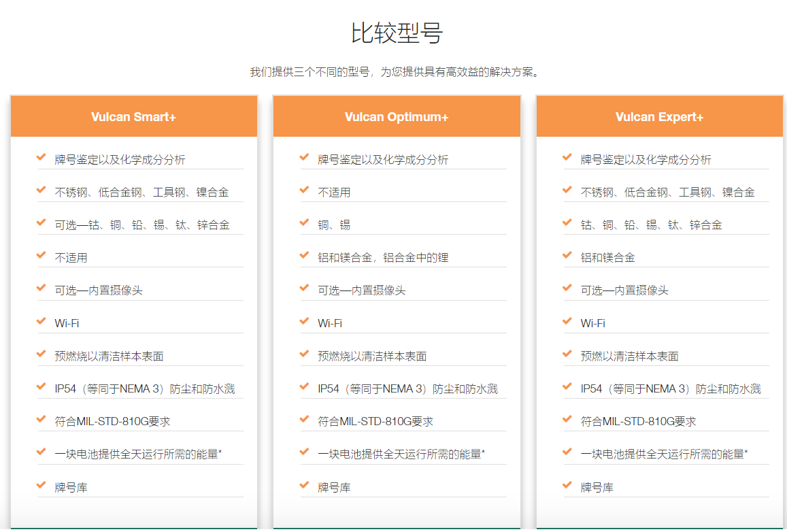Image resolution: width=787 pixels, height=532 pixels.
Task: Select the Vulcan Optimum+ orange header
Action: pos(397,116)
